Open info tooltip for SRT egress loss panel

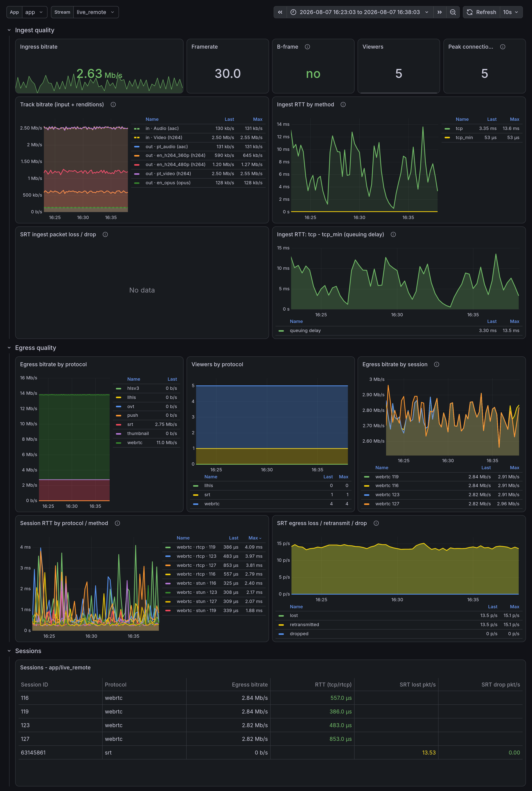coord(376,523)
